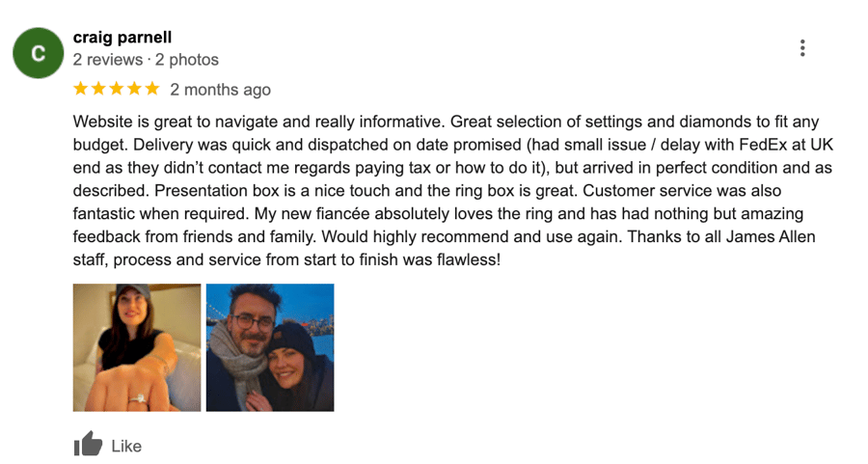This screenshot has width=868, height=464.
Task: Click the green 'C' profile avatar
Action: 39,53
